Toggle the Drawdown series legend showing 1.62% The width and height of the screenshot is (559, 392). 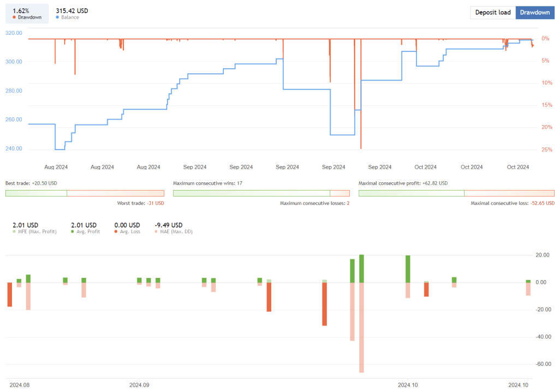coord(27,14)
